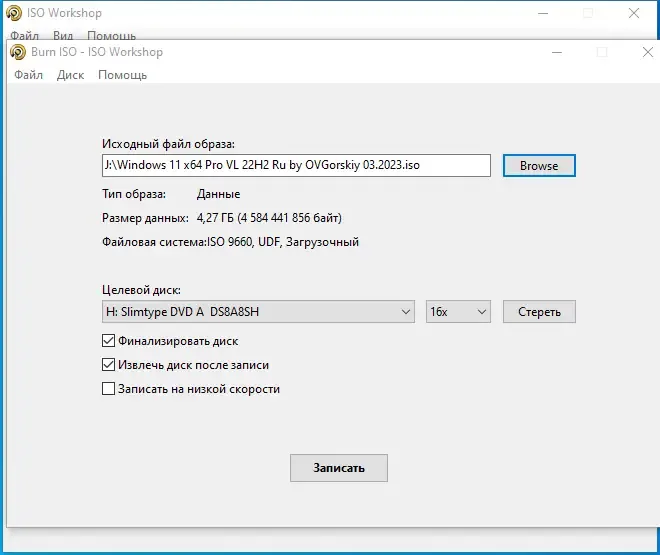660x555 pixels.
Task: Expand the 16x write speed dropdown
Action: (x=458, y=312)
